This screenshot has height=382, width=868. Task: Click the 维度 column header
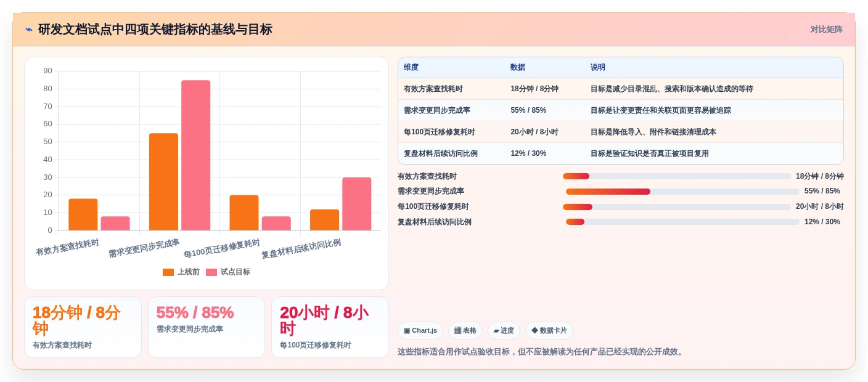tap(411, 68)
